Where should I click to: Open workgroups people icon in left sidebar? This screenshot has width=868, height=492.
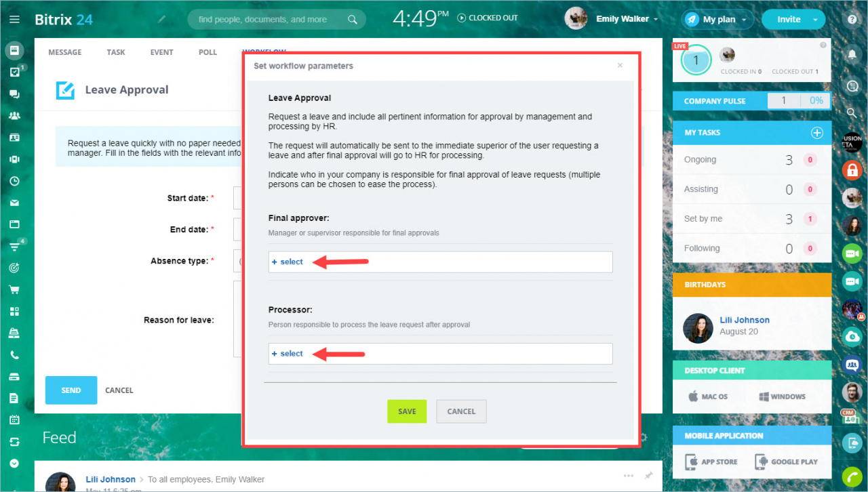(14, 116)
